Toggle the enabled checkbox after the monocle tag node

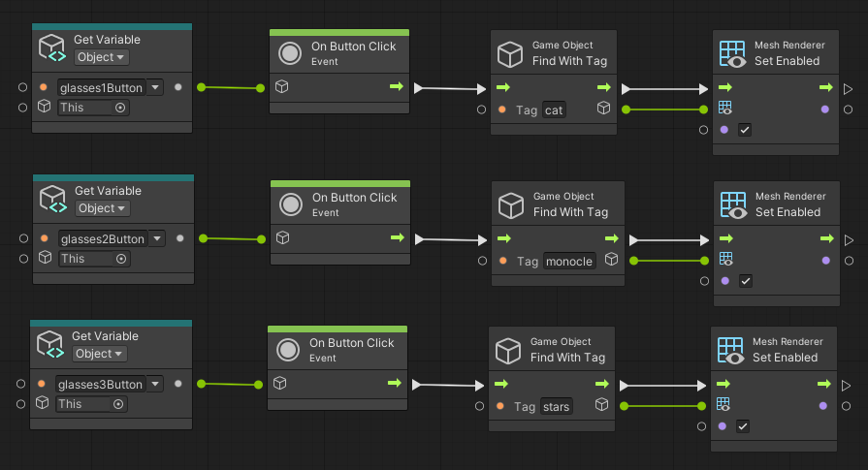coord(745,281)
